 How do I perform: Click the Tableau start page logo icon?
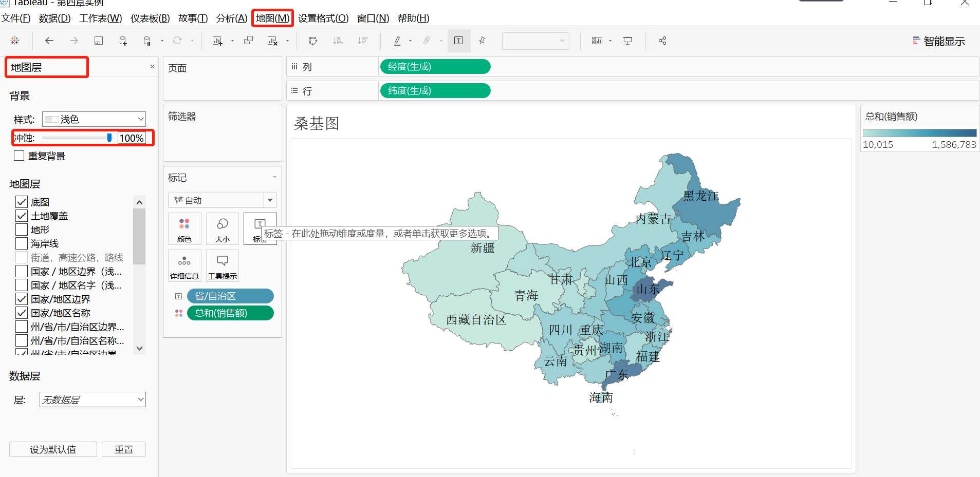click(14, 41)
